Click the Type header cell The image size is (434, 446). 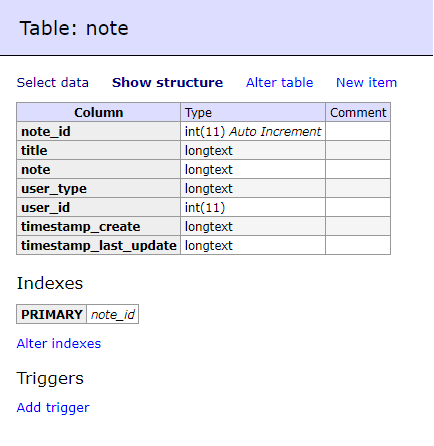pos(253,112)
